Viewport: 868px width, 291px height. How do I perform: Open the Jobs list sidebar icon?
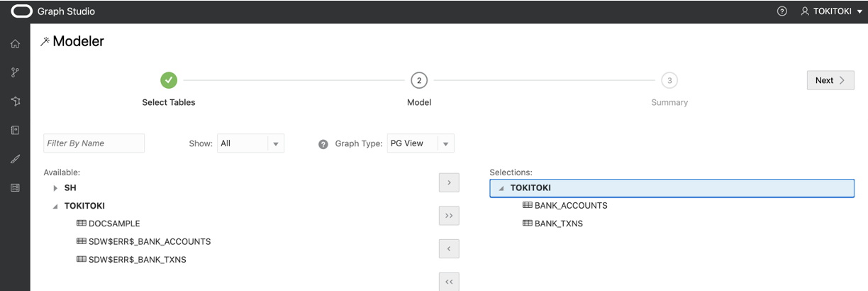(15, 188)
